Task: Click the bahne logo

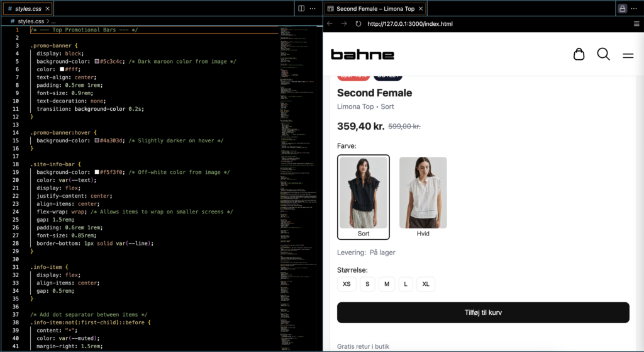Action: (x=362, y=54)
